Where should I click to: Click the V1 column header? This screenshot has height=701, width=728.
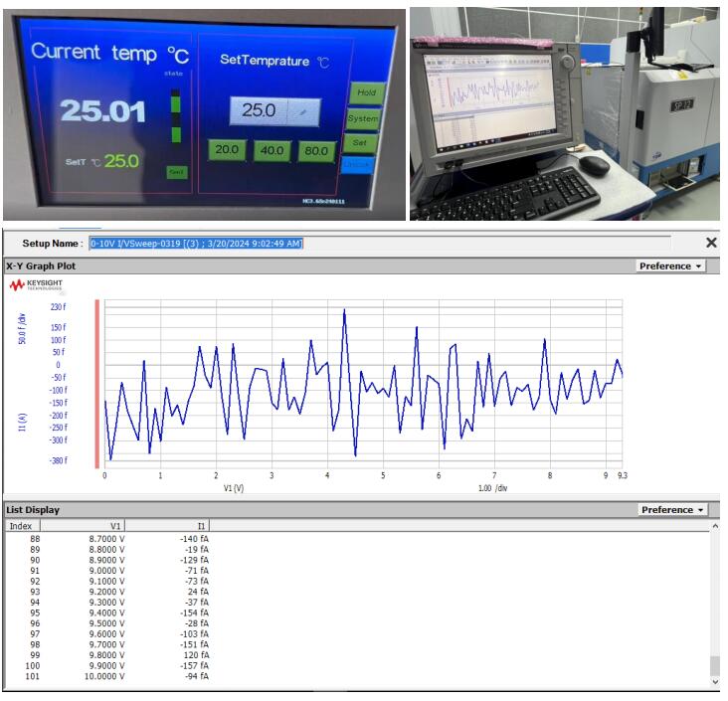[x=83, y=526]
